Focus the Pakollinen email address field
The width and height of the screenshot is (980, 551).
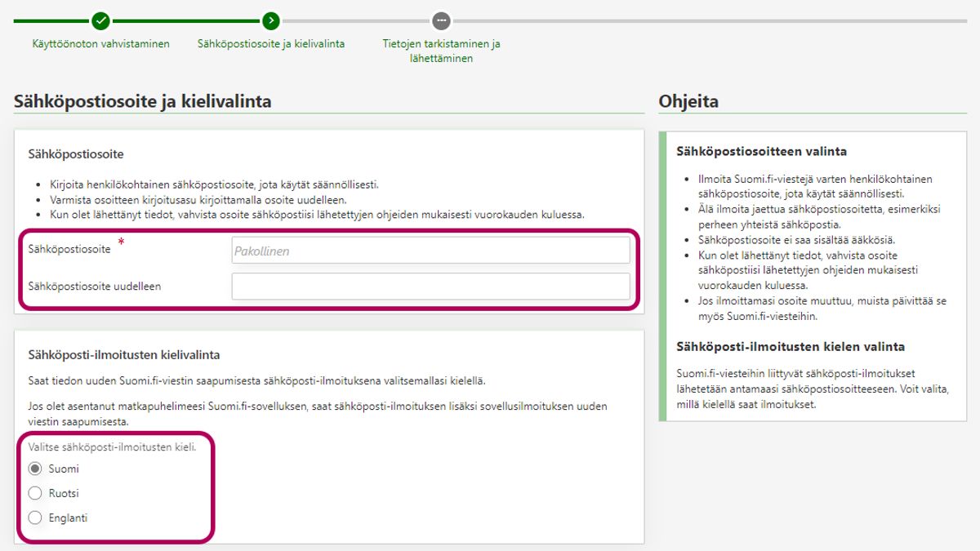430,251
